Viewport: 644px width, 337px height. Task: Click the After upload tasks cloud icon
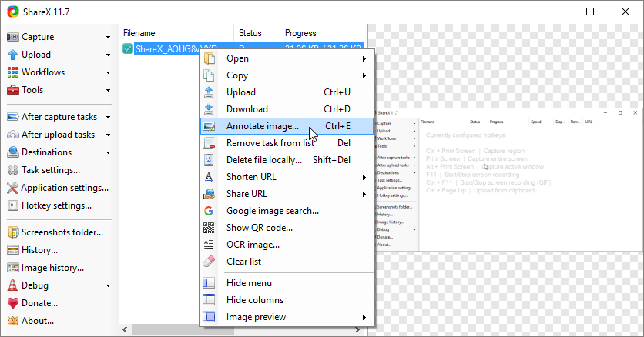click(13, 135)
